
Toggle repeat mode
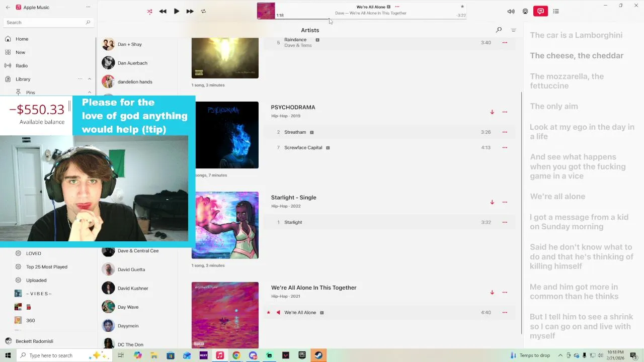(x=203, y=11)
